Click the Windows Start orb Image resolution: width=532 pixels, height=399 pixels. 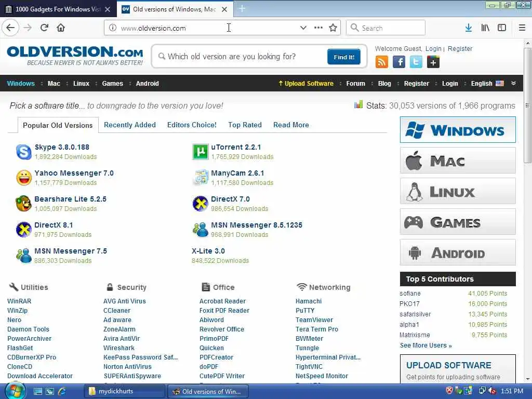click(x=15, y=391)
